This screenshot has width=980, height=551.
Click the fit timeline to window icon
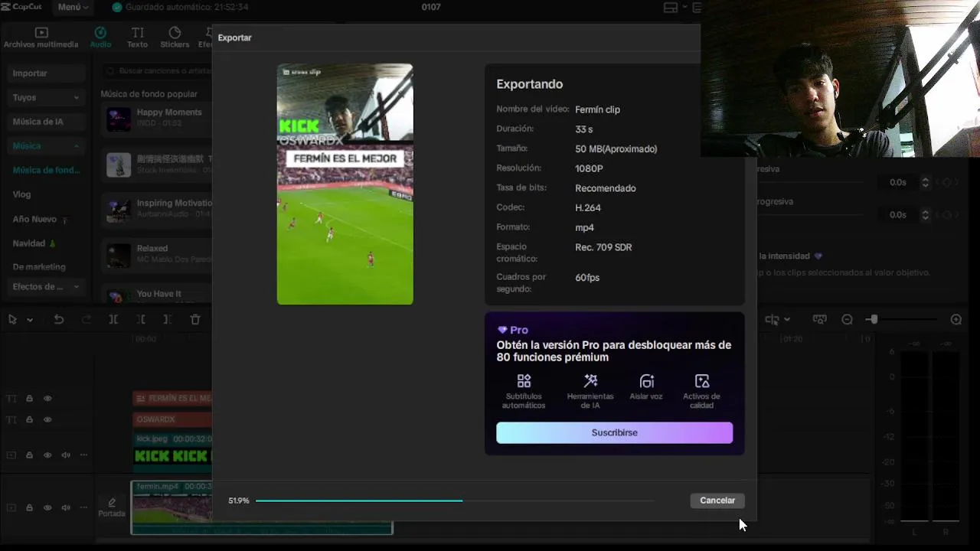click(x=820, y=319)
